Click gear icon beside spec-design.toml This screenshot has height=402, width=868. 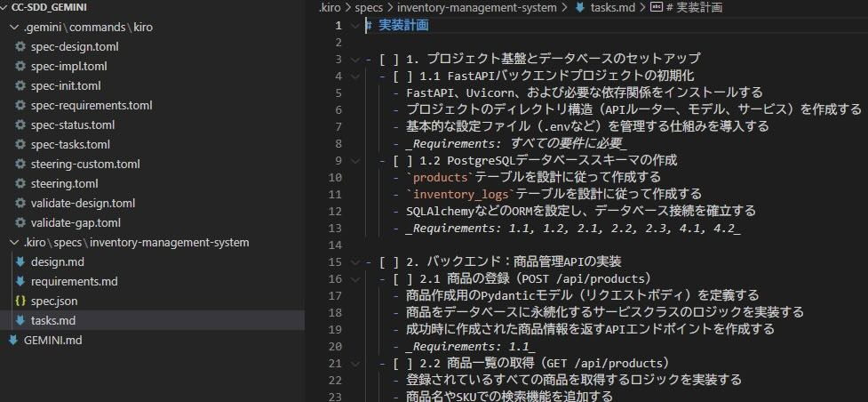[20, 46]
